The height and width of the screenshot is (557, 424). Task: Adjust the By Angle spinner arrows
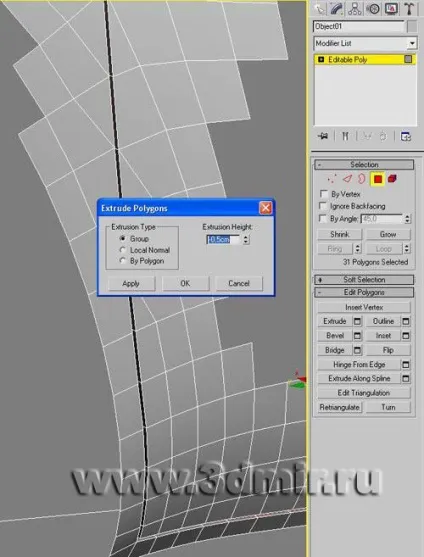[x=407, y=219]
